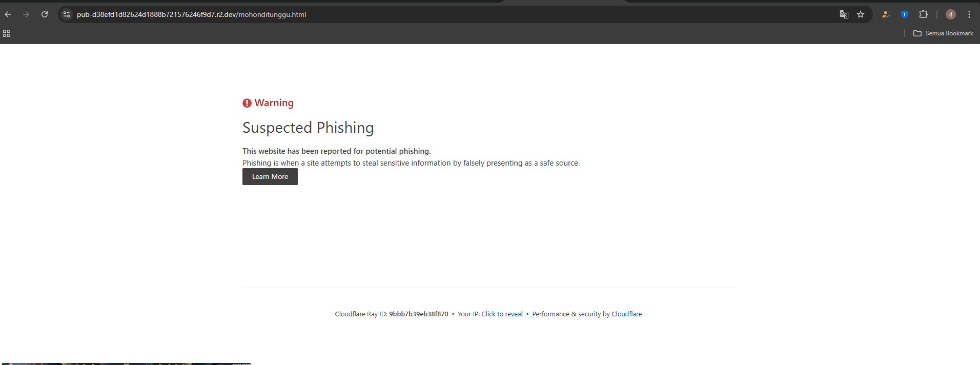Click the Learn More button

tap(270, 176)
